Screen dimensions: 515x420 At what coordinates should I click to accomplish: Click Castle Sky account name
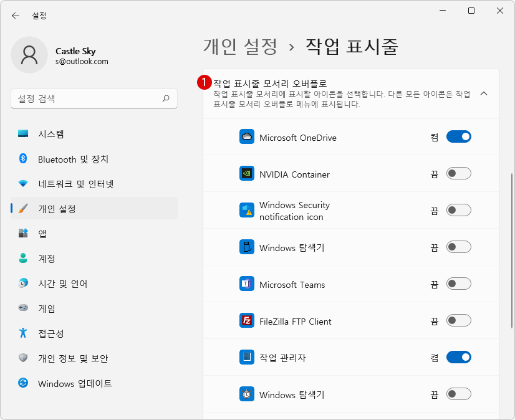click(x=75, y=51)
